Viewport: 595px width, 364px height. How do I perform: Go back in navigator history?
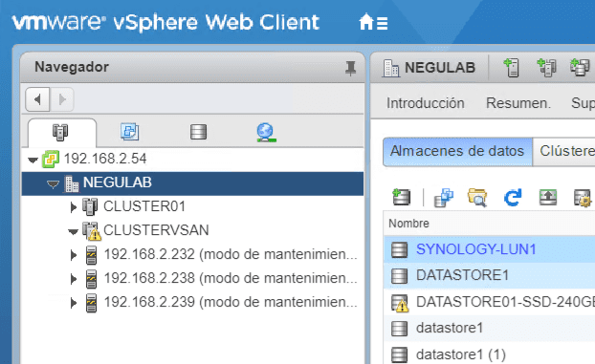(x=37, y=99)
